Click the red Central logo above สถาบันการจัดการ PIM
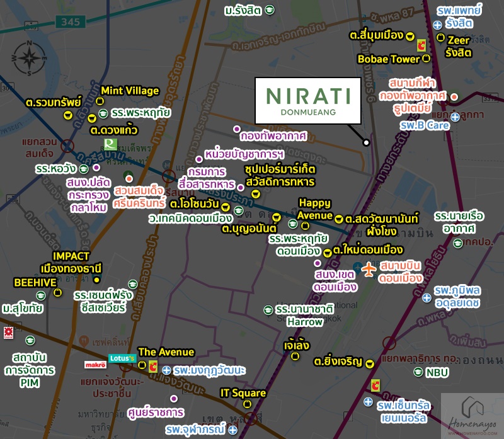This screenshot has height=439, width=504. (8, 333)
